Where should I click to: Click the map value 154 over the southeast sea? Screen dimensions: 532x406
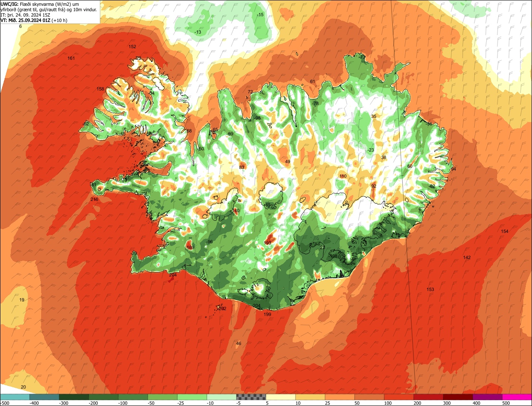point(505,231)
